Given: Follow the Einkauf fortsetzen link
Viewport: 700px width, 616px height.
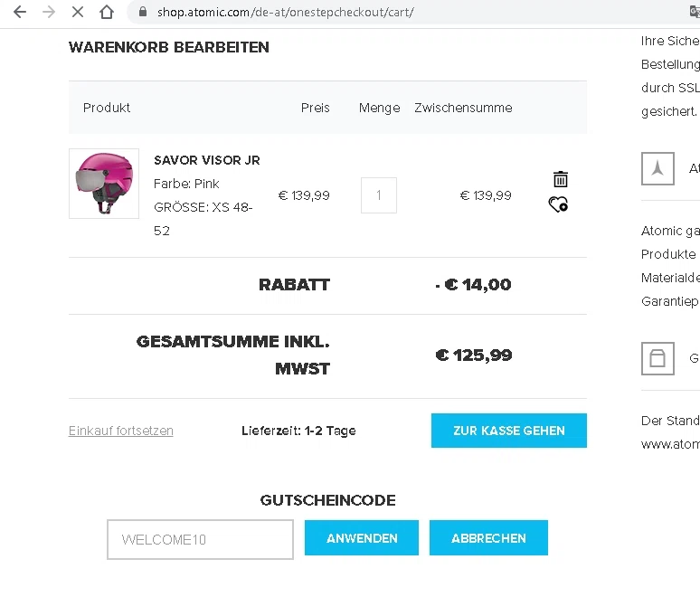Looking at the screenshot, I should (x=121, y=431).
